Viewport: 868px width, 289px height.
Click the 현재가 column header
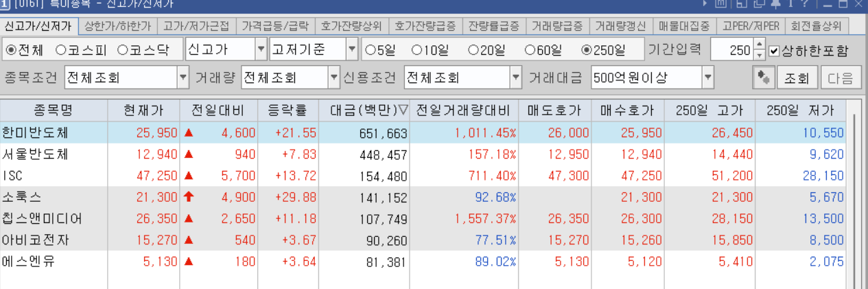(x=143, y=110)
